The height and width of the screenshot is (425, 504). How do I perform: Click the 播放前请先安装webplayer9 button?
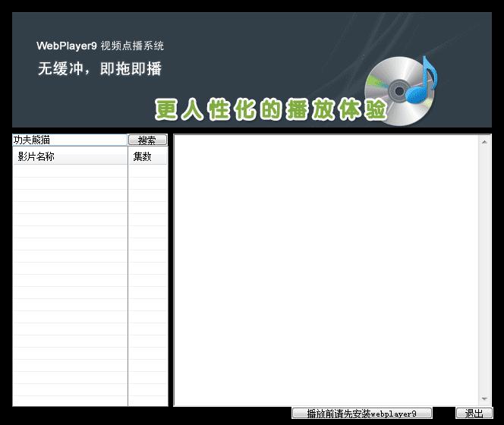tap(362, 413)
